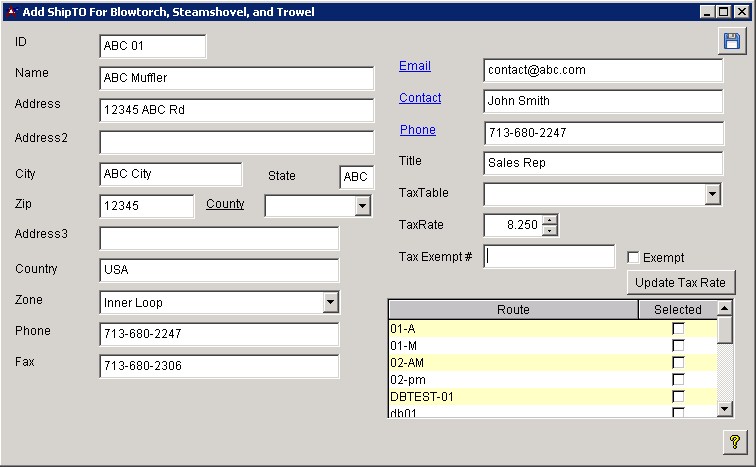Image resolution: width=756 pixels, height=467 pixels.
Task: Click the help question mark icon
Action: [x=732, y=441]
